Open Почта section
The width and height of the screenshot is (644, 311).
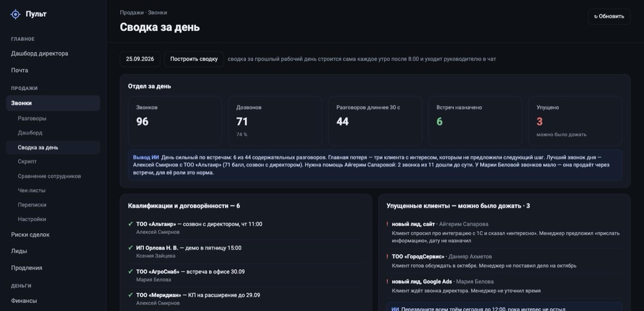pos(20,70)
